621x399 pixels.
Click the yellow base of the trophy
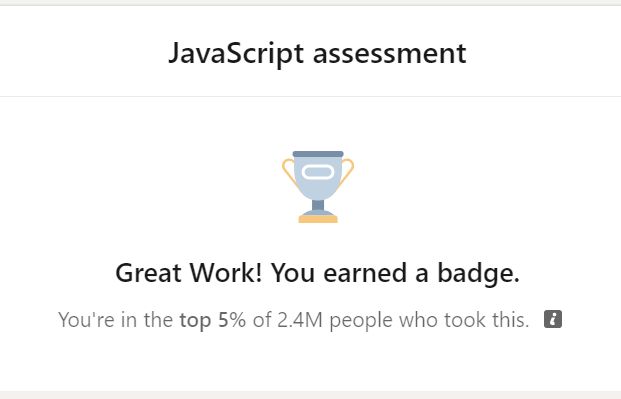(x=318, y=219)
